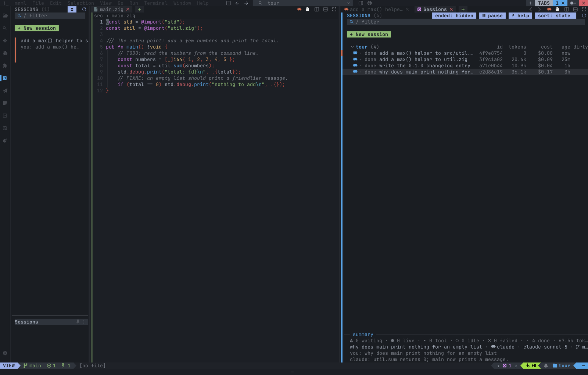Viewport: 588px width, 375px height.
Task: Open the settings gear in the activity bar
Action: (5, 353)
